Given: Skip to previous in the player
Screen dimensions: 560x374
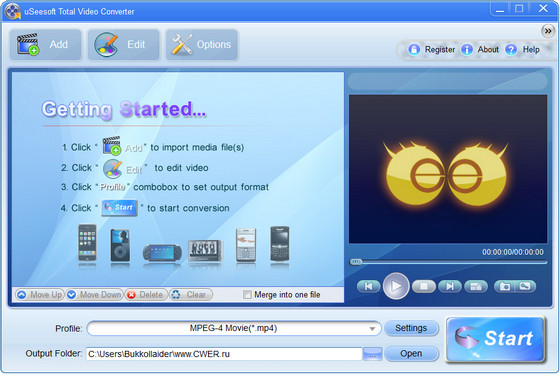Looking at the screenshot, I should 368,286.
